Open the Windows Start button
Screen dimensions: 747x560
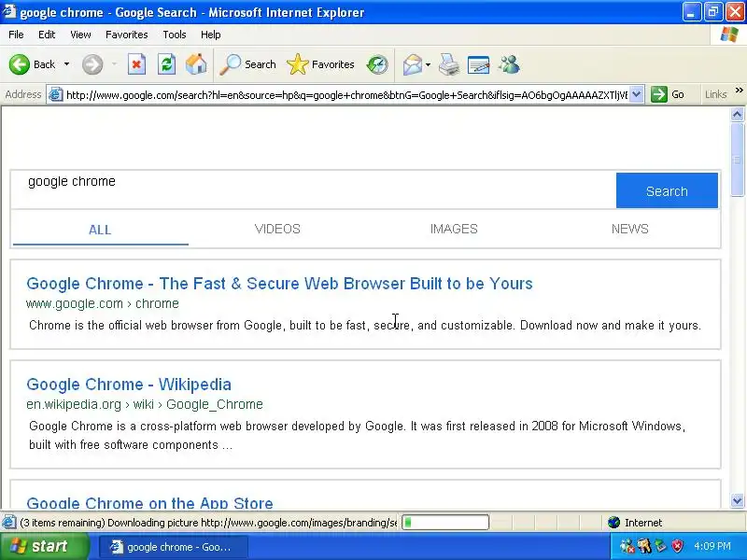44,546
